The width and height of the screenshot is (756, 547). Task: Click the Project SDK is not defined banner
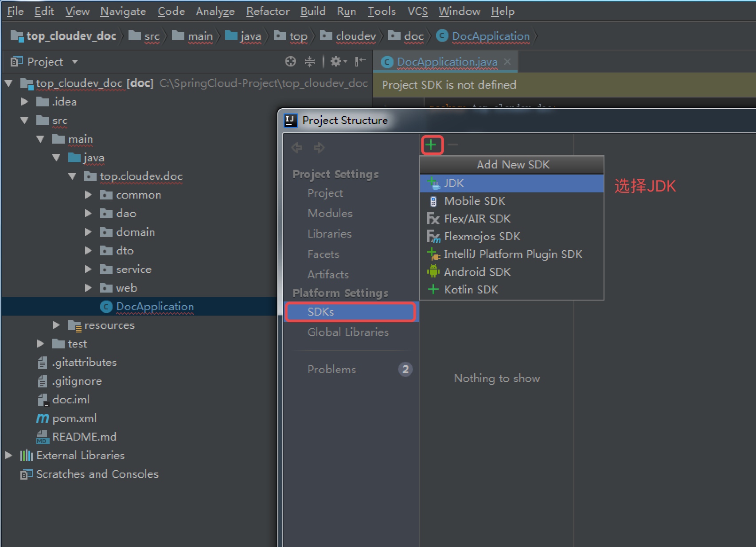tap(565, 85)
